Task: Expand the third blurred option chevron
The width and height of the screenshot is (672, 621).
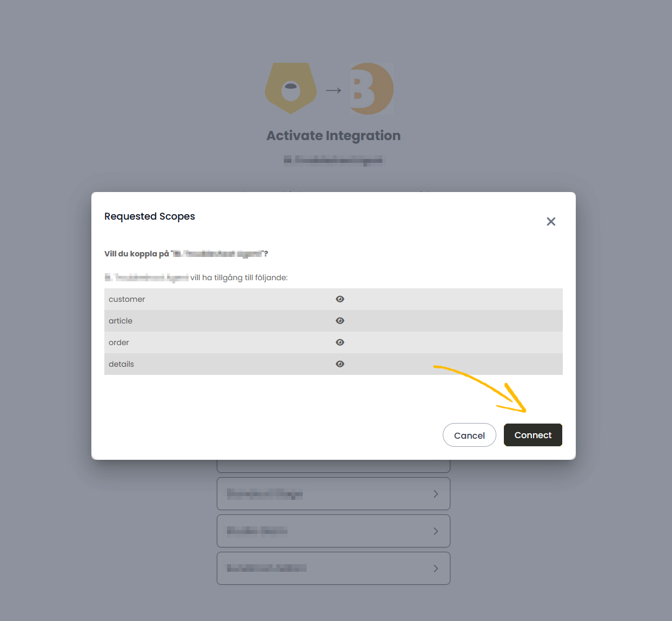Action: [x=436, y=569]
